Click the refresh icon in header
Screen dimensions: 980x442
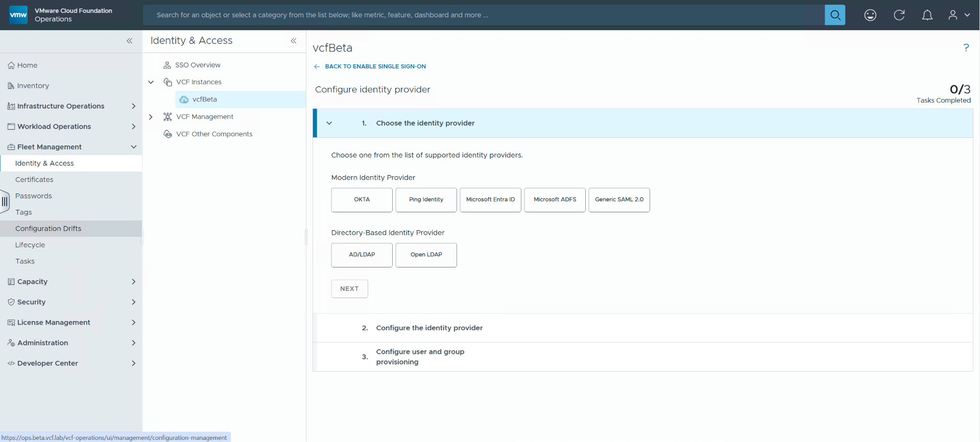click(x=899, y=15)
